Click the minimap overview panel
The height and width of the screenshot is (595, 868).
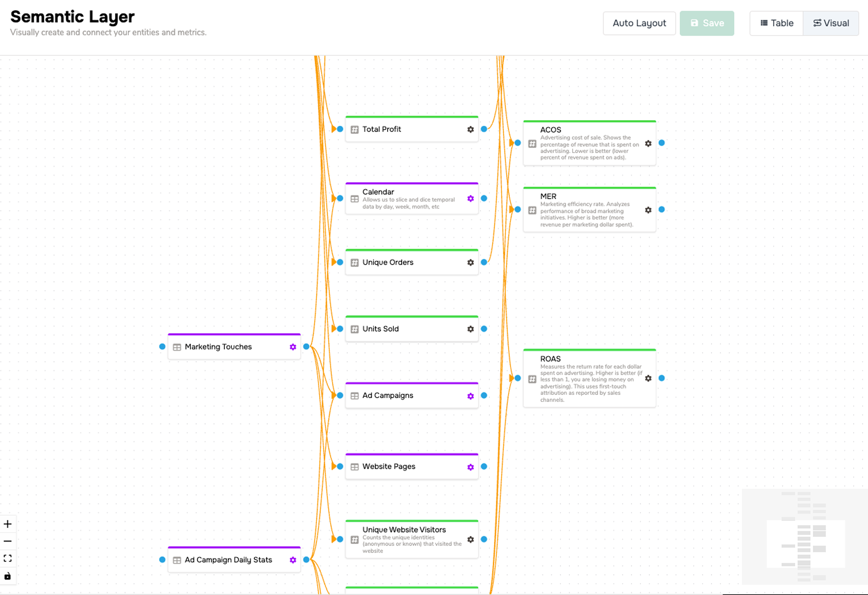(805, 536)
